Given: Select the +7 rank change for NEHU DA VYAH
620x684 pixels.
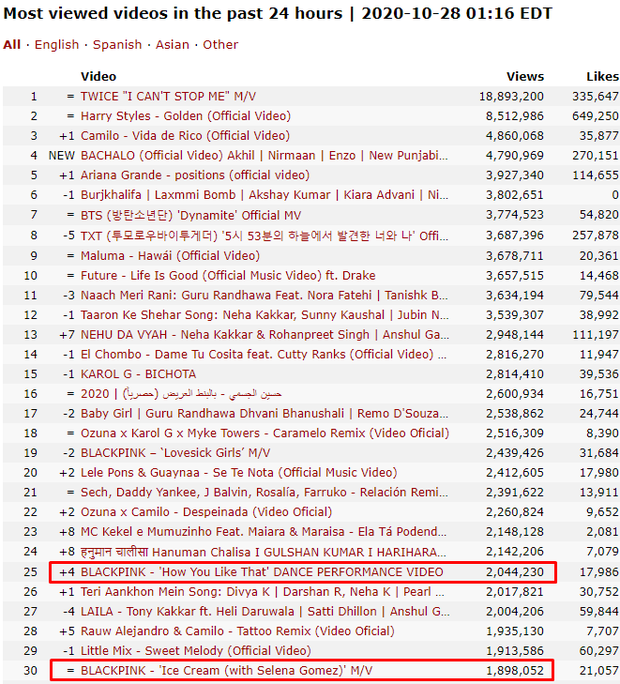Looking at the screenshot, I should pos(67,334).
